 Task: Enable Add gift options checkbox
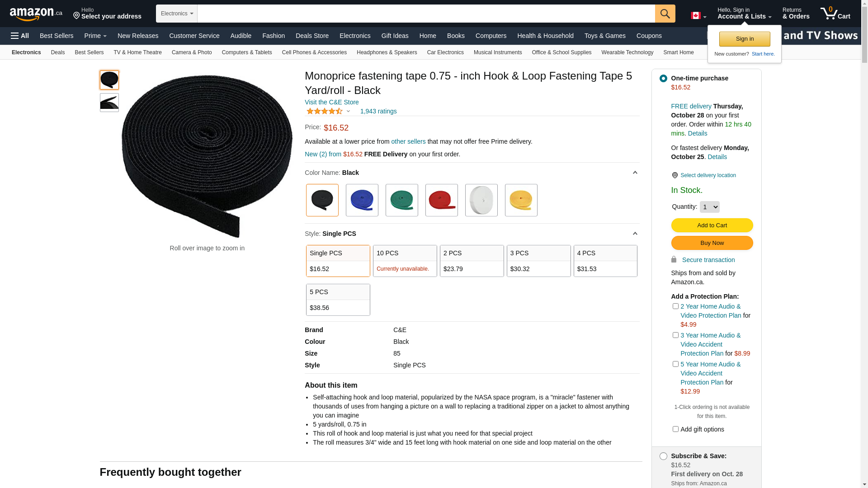pyautogui.click(x=675, y=429)
